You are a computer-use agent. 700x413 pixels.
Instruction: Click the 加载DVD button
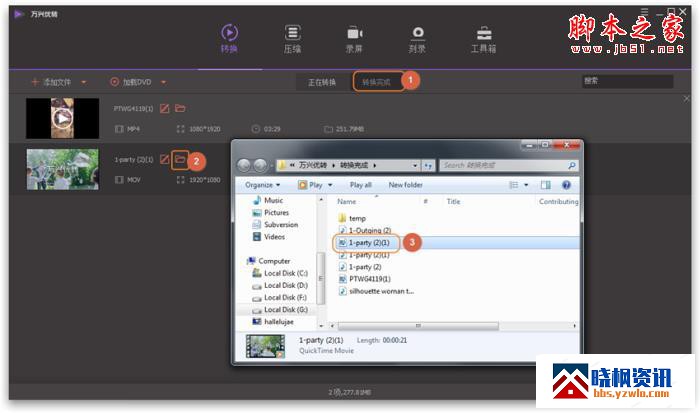pyautogui.click(x=131, y=82)
